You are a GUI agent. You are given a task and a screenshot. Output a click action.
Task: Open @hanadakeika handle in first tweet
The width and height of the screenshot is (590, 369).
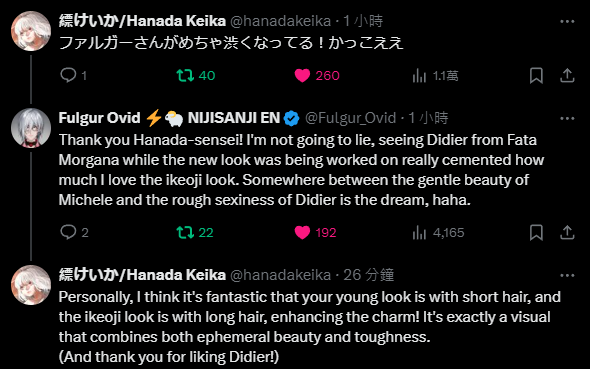click(x=280, y=21)
